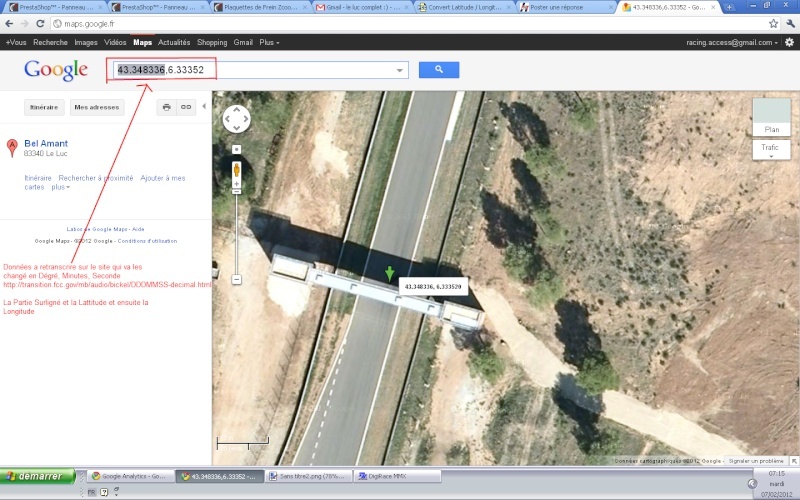Open Shopping in the Google bar
800x500 pixels.
coord(212,42)
